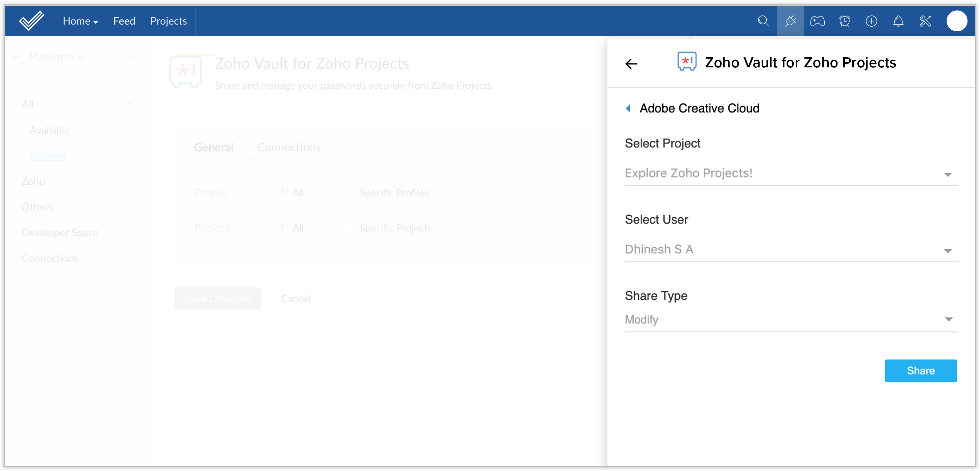980x471 pixels.
Task: Open the user profile avatar
Action: click(956, 21)
